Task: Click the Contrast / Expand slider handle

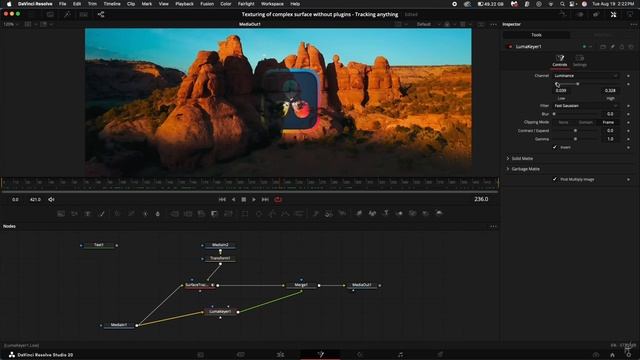Action: pyautogui.click(x=575, y=131)
